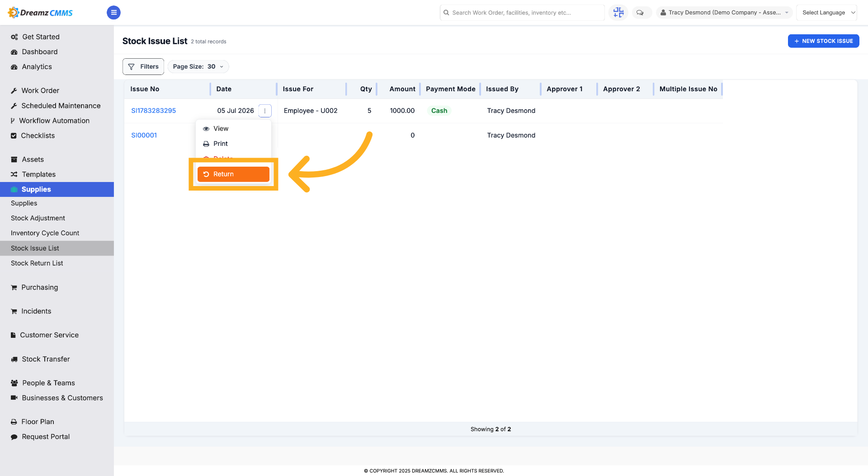This screenshot has height=476, width=868.
Task: Click the Dashboard gauge icon
Action: (x=14, y=52)
